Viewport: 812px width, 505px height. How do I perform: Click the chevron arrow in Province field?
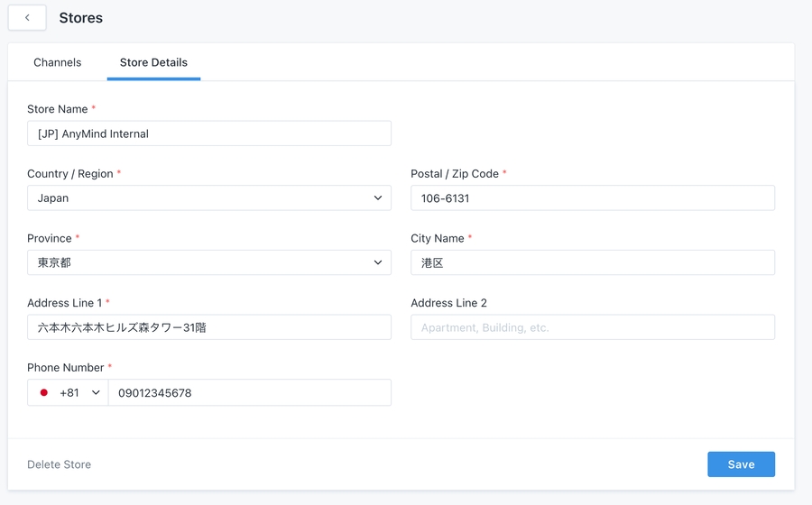click(x=378, y=263)
